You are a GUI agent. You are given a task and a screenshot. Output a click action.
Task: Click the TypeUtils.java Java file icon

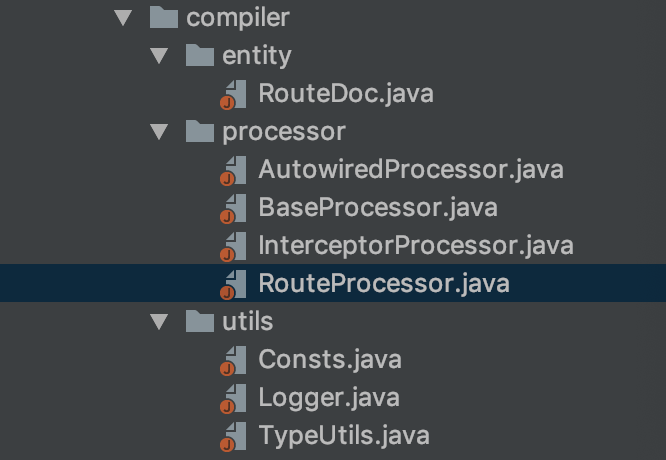click(233, 437)
